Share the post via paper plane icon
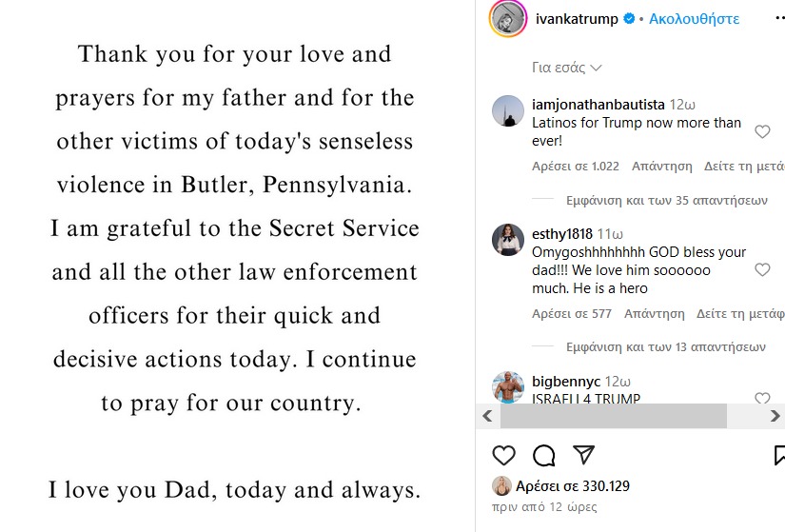 (583, 455)
